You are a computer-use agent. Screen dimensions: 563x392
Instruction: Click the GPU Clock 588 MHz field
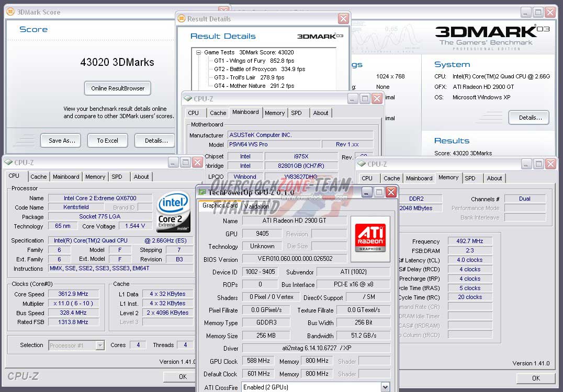point(258,361)
